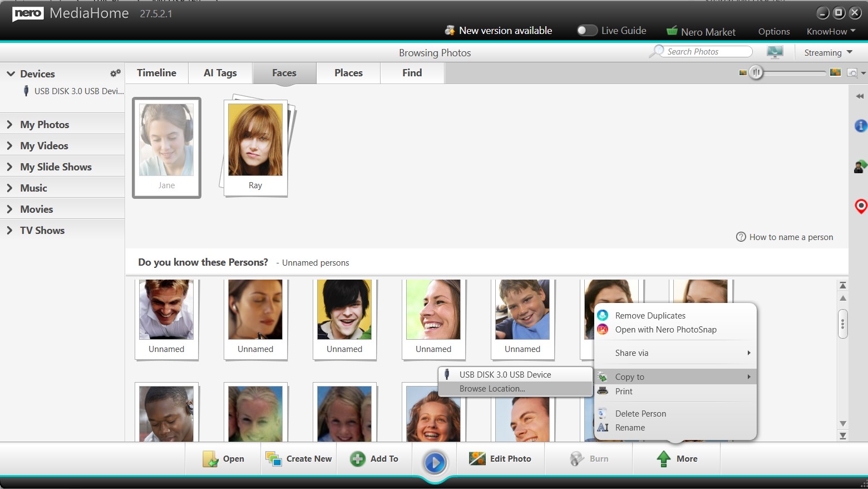Select the Ray face thumbnail

pyautogui.click(x=255, y=148)
